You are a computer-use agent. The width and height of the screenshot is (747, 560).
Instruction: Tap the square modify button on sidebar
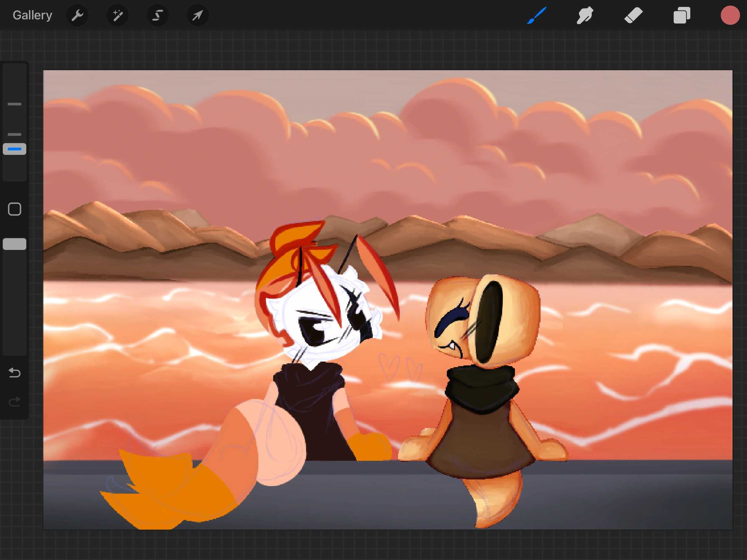(x=15, y=209)
